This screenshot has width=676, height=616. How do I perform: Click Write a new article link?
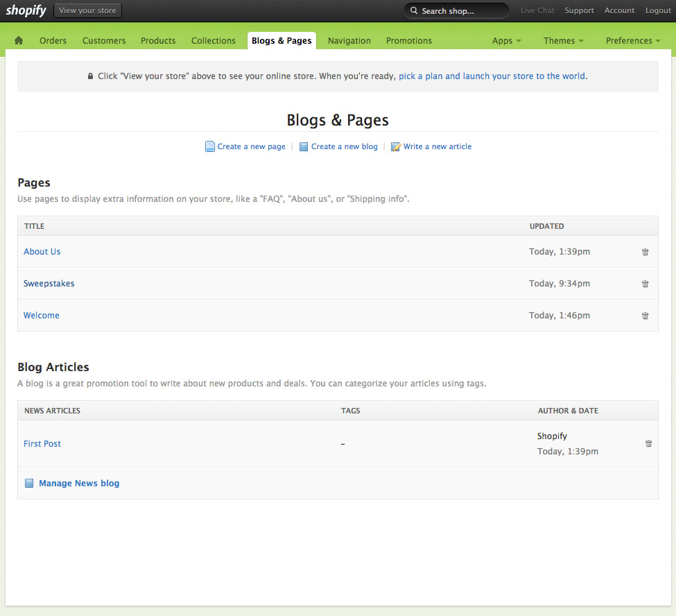pyautogui.click(x=431, y=146)
